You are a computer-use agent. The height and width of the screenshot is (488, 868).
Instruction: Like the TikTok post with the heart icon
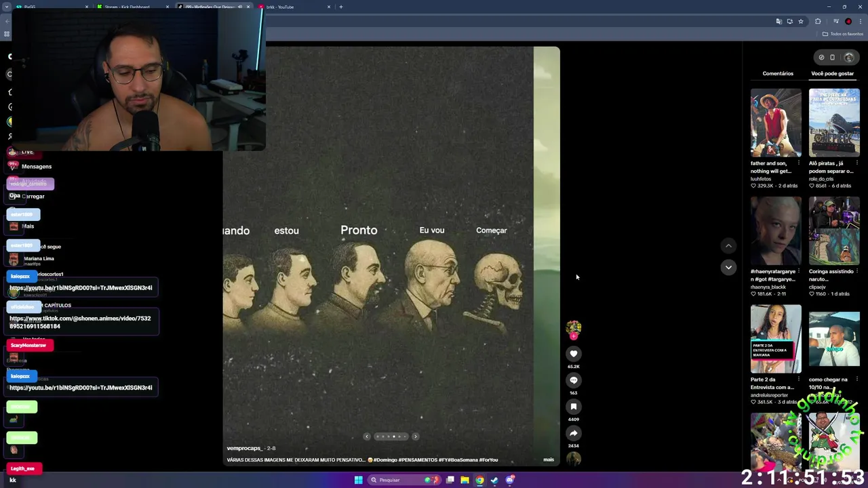click(x=574, y=354)
